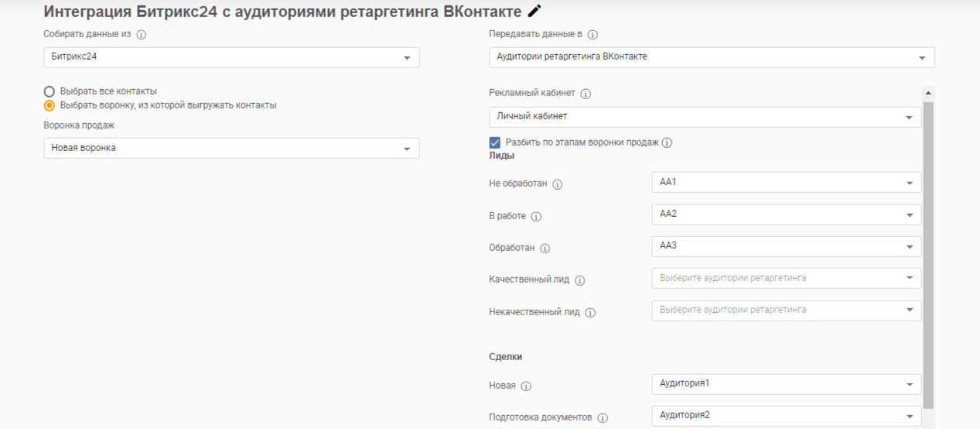980x429 pixels.
Task: Open 'Аудитории ретаргетинга ВКонтакте' destination dropdown
Action: [712, 57]
